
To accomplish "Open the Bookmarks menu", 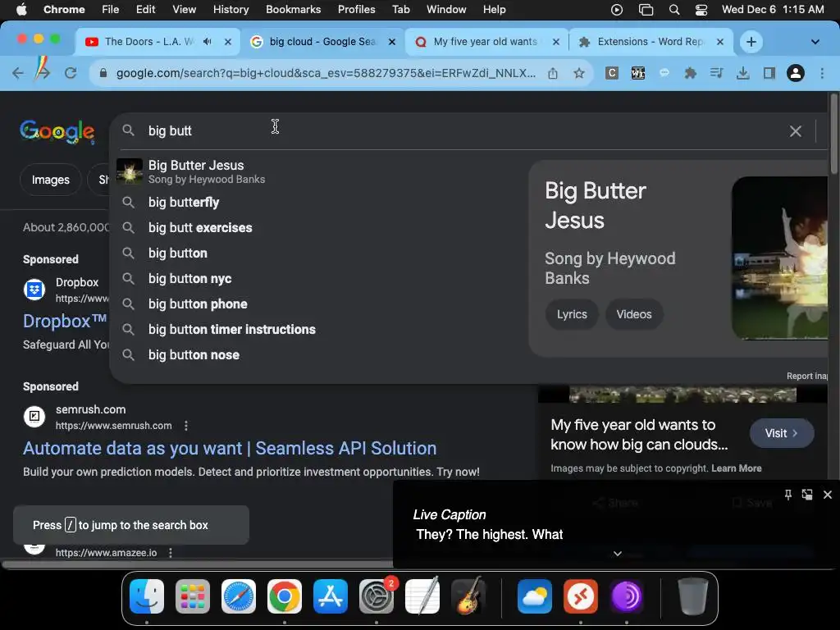I will (x=293, y=9).
